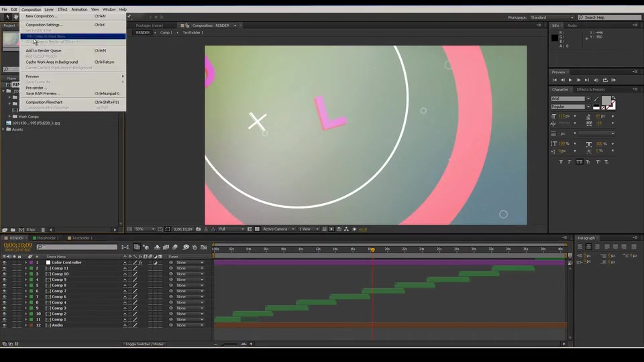The height and width of the screenshot is (362, 644).
Task: Click the Toggle Switches / Modes button
Action: (x=144, y=344)
